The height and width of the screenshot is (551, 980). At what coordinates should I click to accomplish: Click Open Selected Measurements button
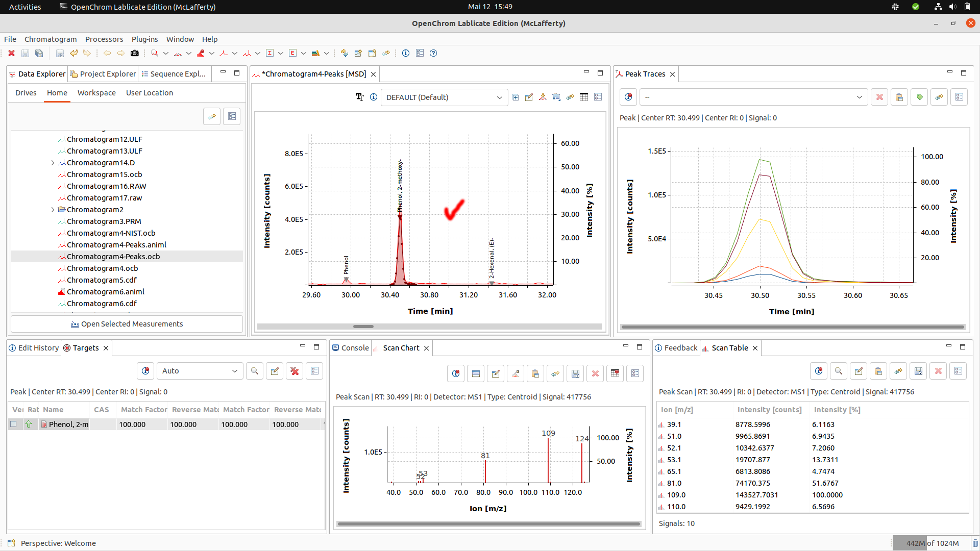[x=127, y=323]
